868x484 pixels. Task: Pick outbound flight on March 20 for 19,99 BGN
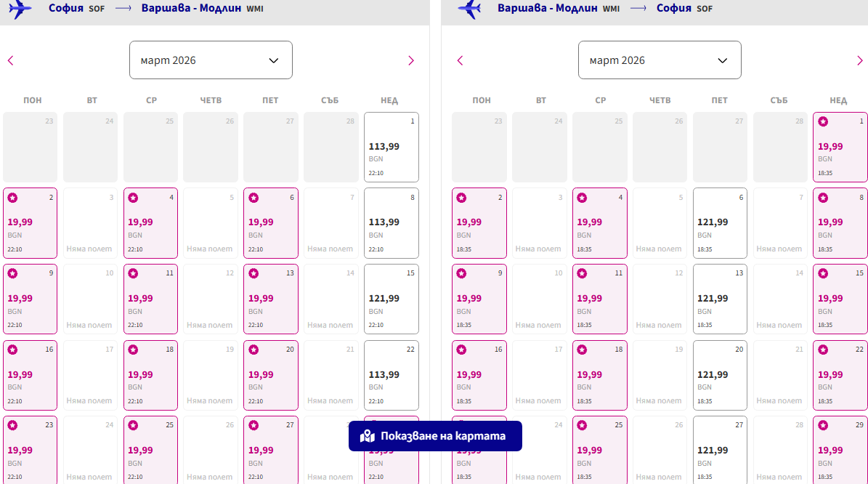[x=271, y=376]
